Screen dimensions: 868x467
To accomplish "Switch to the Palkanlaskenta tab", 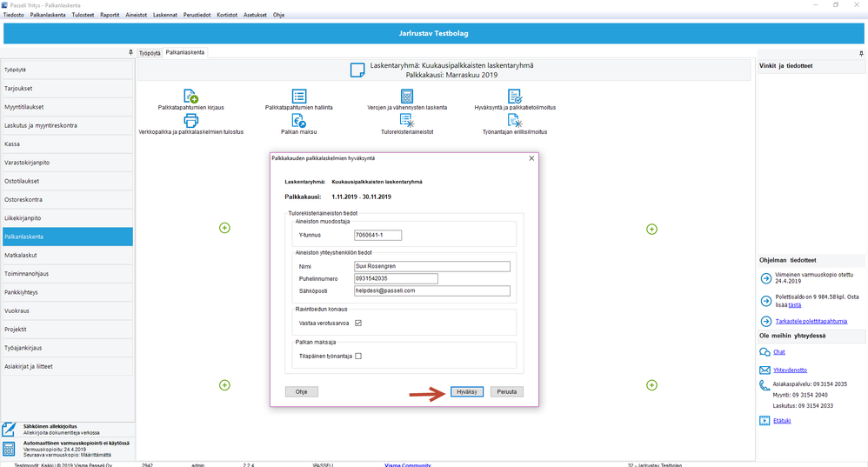I will (185, 52).
